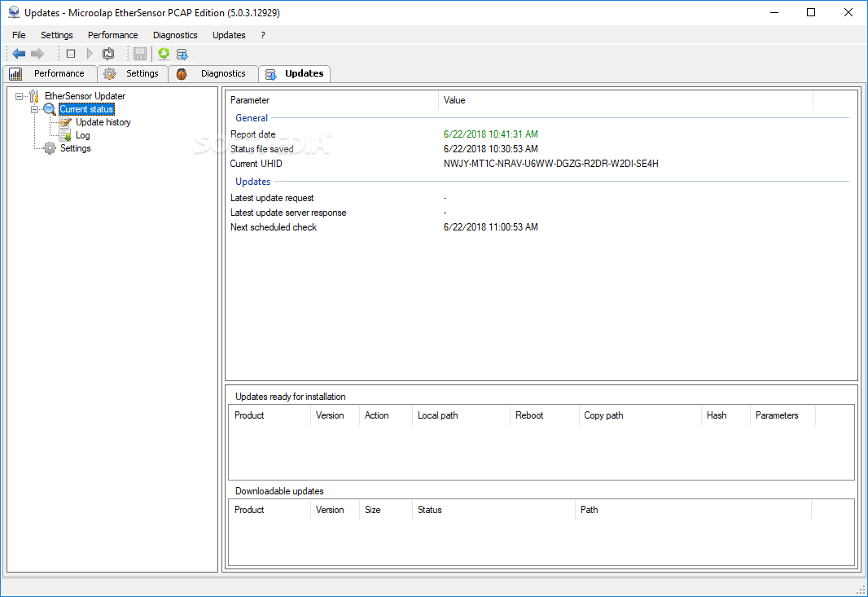Click the application icon in the title bar
This screenshot has width=868, height=597.
14,12
